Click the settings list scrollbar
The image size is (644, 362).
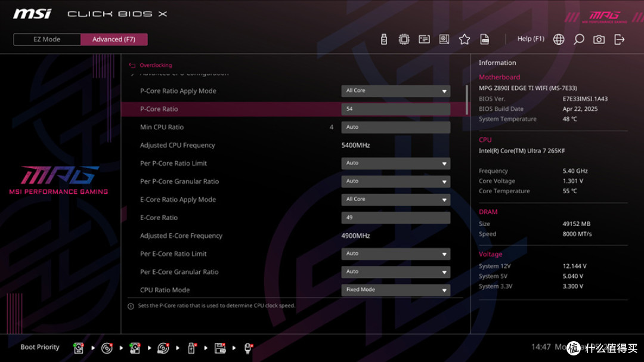pyautogui.click(x=466, y=100)
